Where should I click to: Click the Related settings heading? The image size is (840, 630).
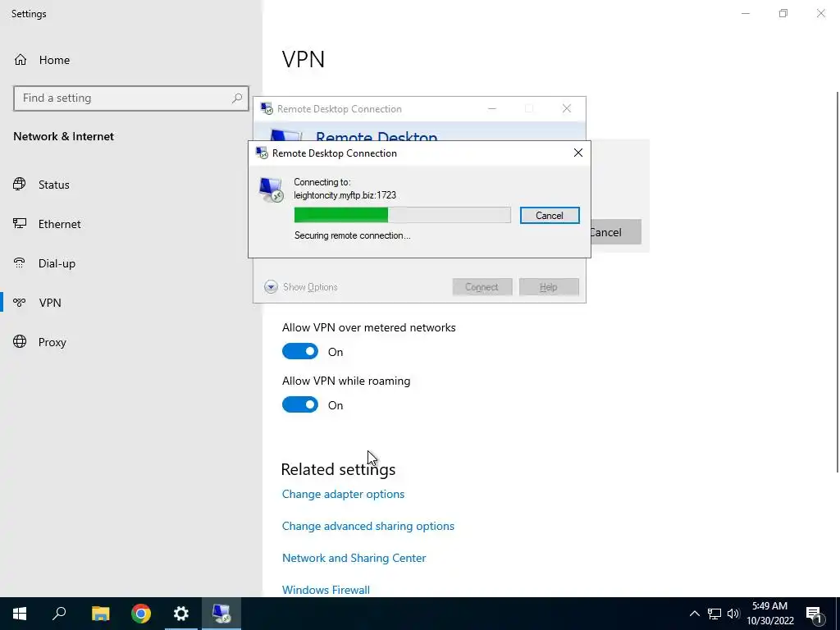pos(338,469)
